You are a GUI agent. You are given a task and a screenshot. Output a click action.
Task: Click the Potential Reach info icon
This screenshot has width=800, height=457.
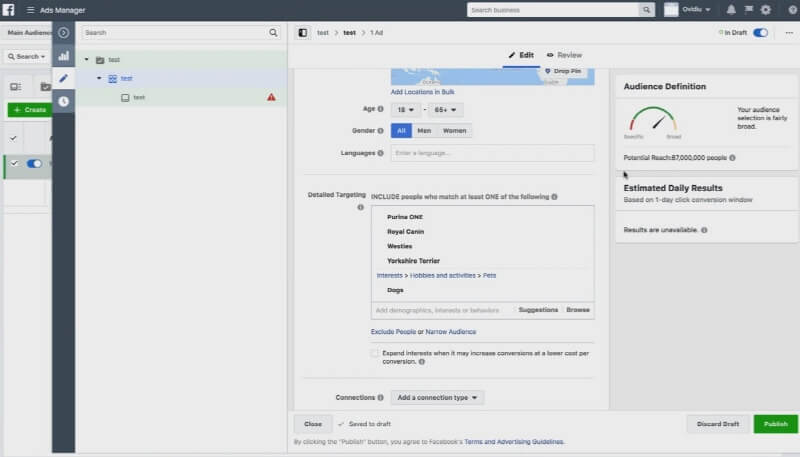733,158
